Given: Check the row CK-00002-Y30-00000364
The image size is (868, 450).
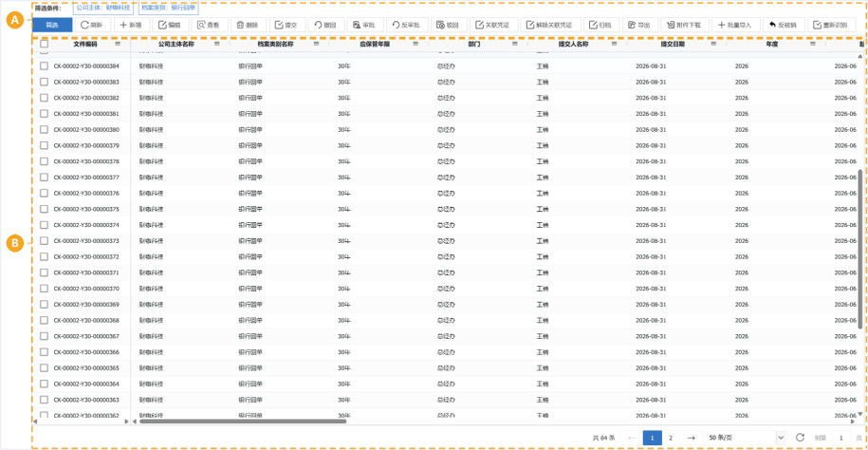Looking at the screenshot, I should (44, 384).
